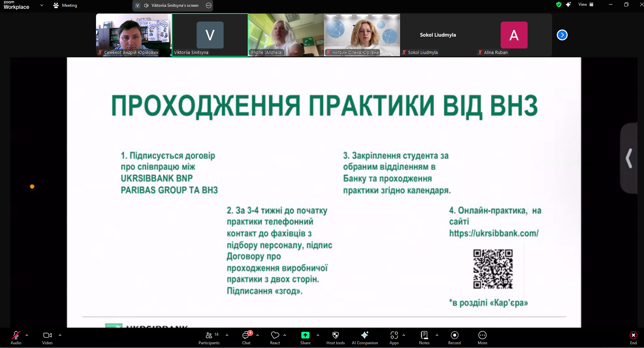Launch AI Companion from toolbar
Screen dimensions: 644x348
365,338
